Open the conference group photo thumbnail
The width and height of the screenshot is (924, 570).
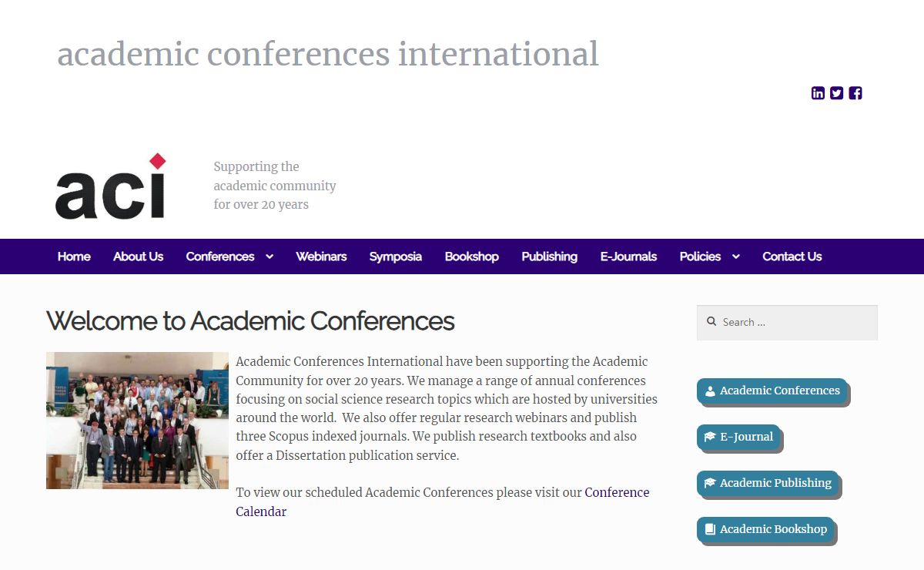[137, 421]
